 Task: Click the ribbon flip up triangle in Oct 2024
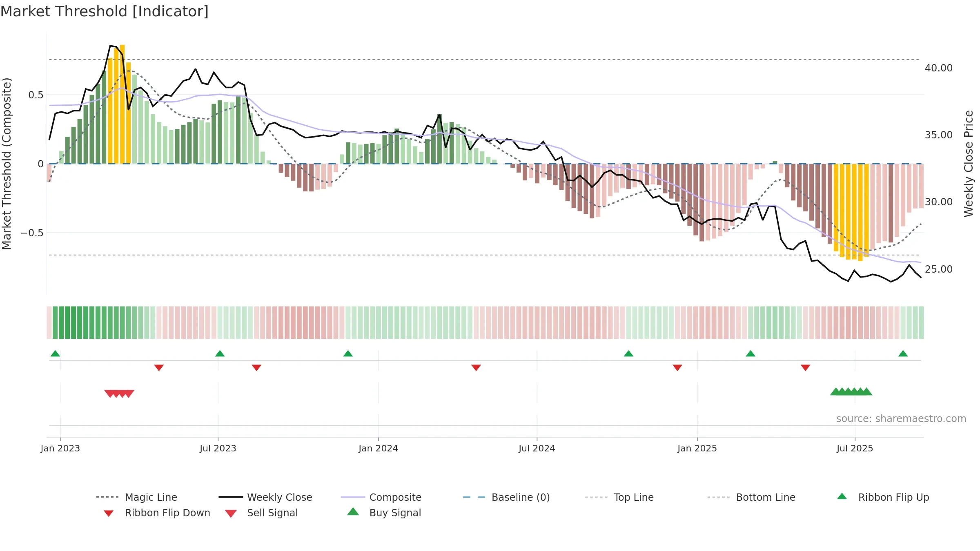click(x=628, y=353)
